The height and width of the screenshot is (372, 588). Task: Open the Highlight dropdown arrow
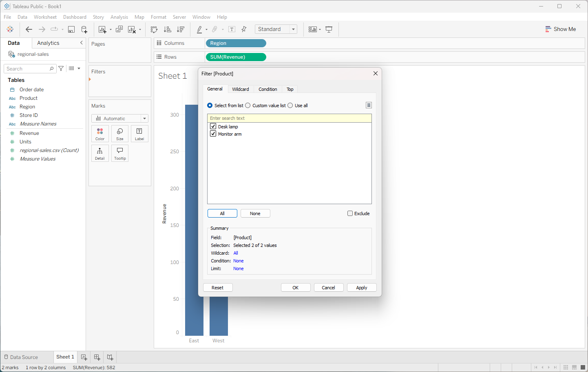(206, 30)
